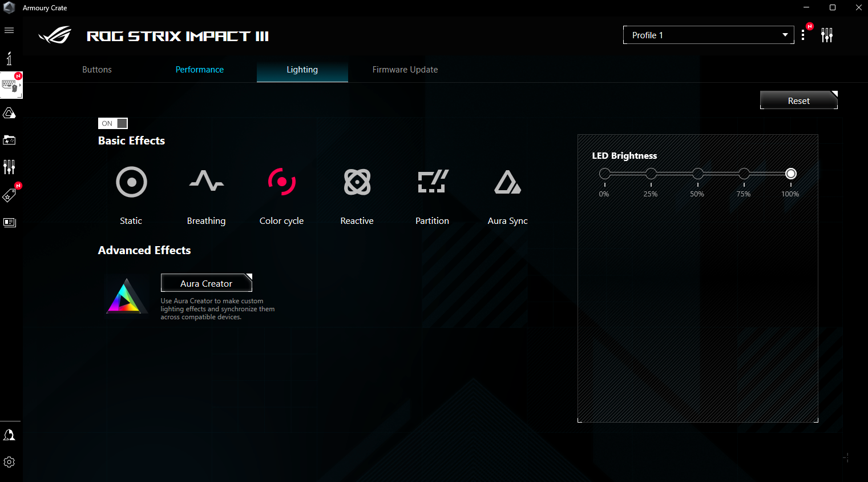Screen dimensions: 868x482
Task: Minimize the Armoury Crate window
Action: tap(806, 7)
